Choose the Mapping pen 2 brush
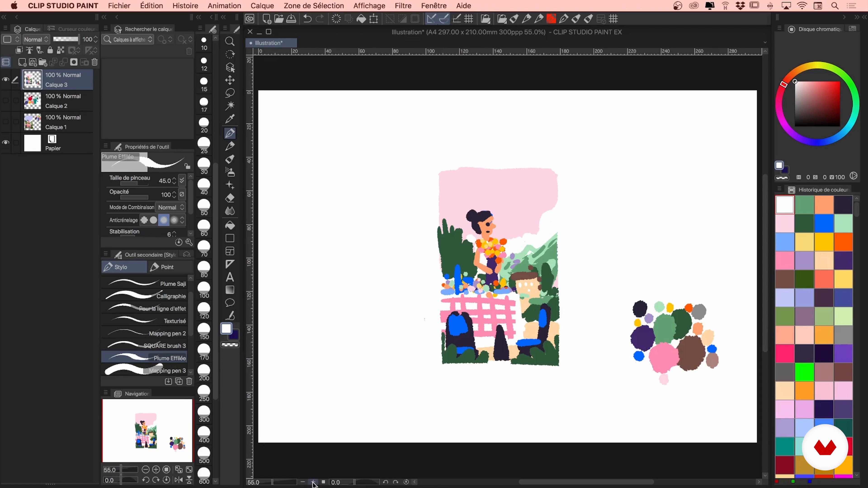The image size is (868, 488). tap(144, 333)
